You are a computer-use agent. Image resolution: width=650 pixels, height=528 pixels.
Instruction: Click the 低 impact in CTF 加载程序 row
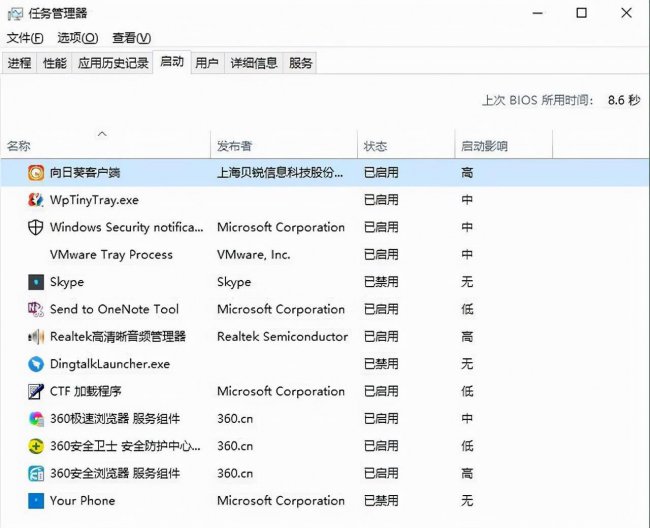point(467,391)
